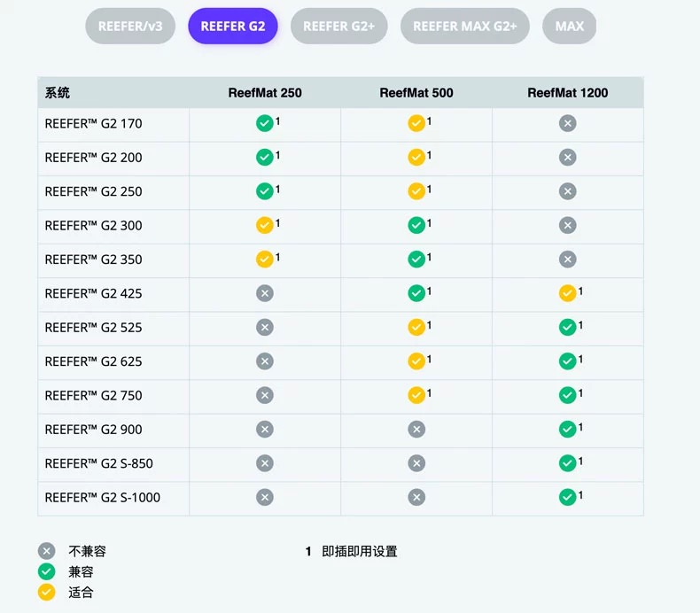Click the ReefMat 500 column header
700x613 pixels.
tap(416, 93)
